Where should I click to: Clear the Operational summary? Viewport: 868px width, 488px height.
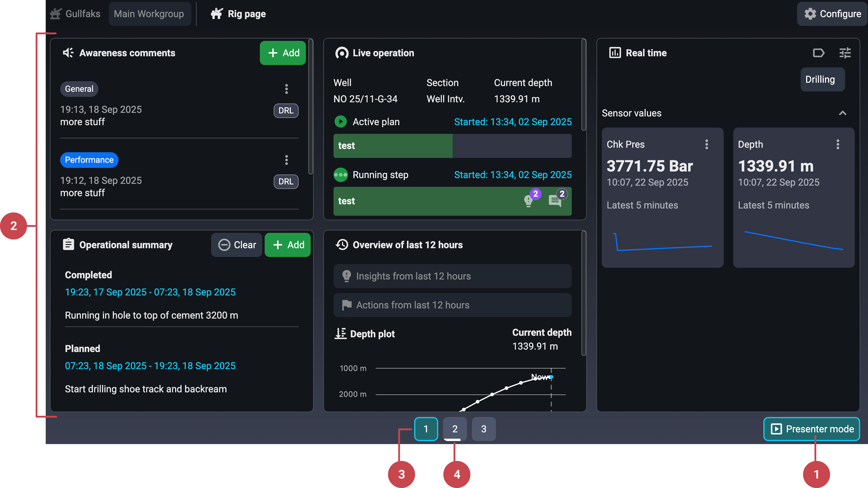(x=237, y=245)
